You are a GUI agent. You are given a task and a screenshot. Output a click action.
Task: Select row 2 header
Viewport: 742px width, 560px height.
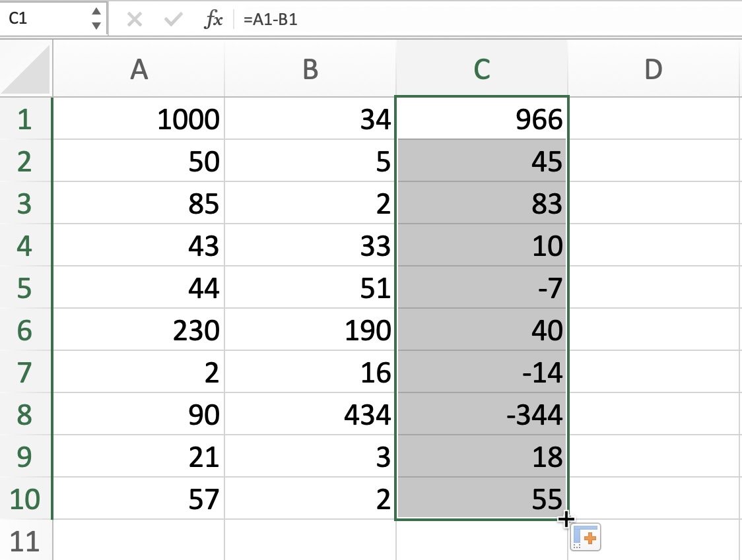click(26, 160)
